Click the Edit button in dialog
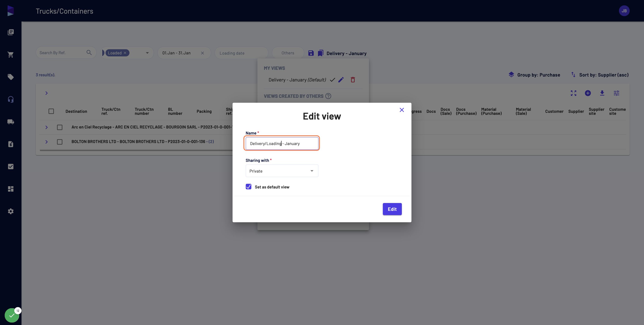Viewport: 644px width, 325px height. click(392, 209)
